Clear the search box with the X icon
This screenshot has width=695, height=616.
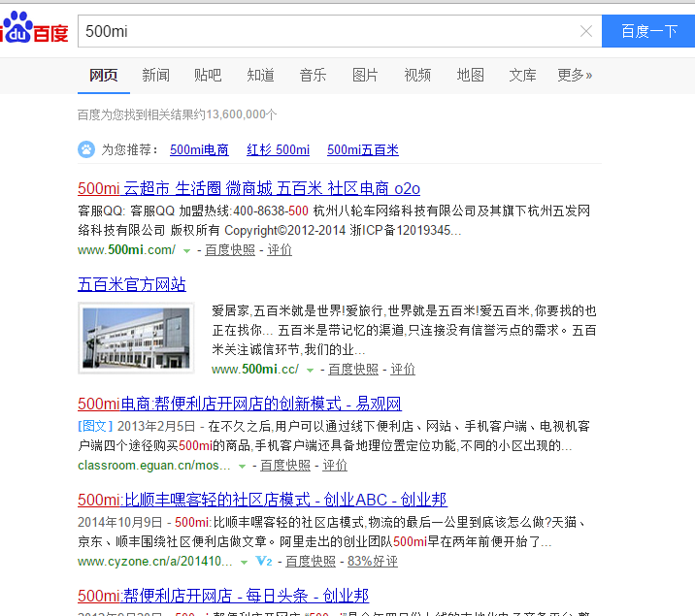pyautogui.click(x=586, y=31)
